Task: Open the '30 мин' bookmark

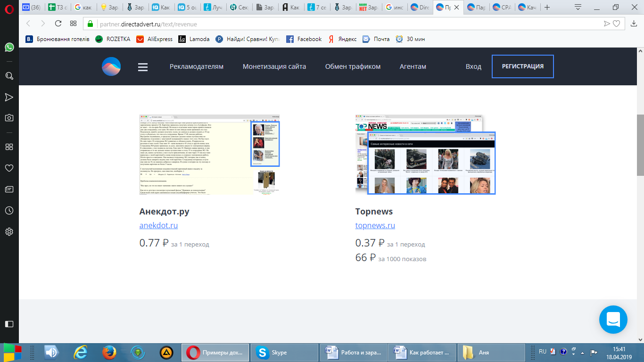Action: tap(410, 39)
